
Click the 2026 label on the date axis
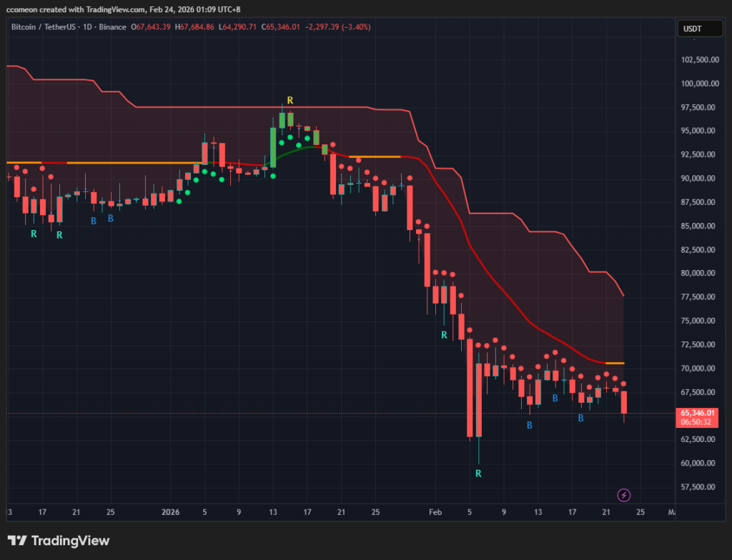tap(170, 512)
